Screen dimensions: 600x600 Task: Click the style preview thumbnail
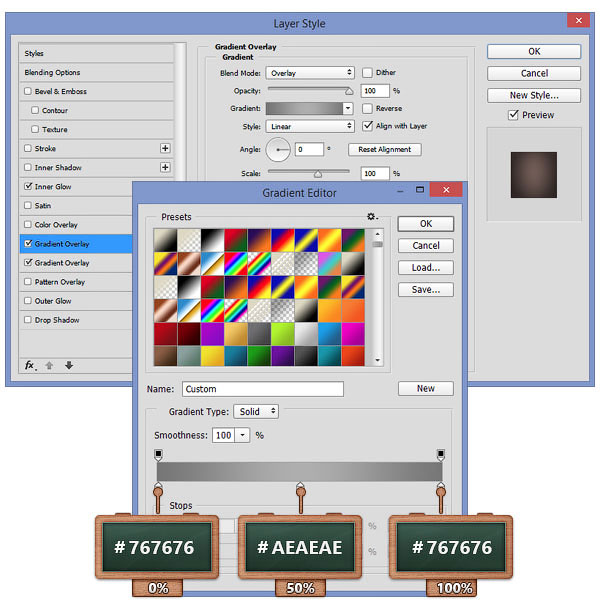click(x=534, y=175)
